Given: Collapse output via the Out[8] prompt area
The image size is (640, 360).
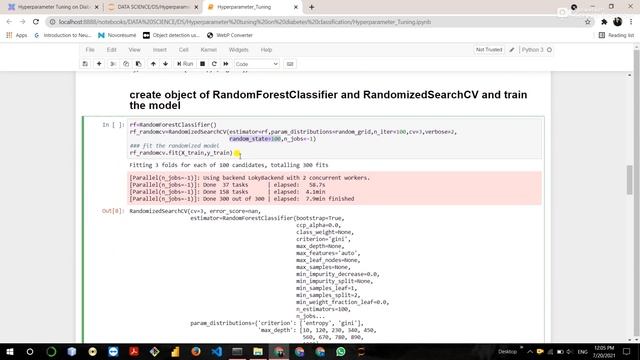Looking at the screenshot, I should pyautogui.click(x=113, y=211).
